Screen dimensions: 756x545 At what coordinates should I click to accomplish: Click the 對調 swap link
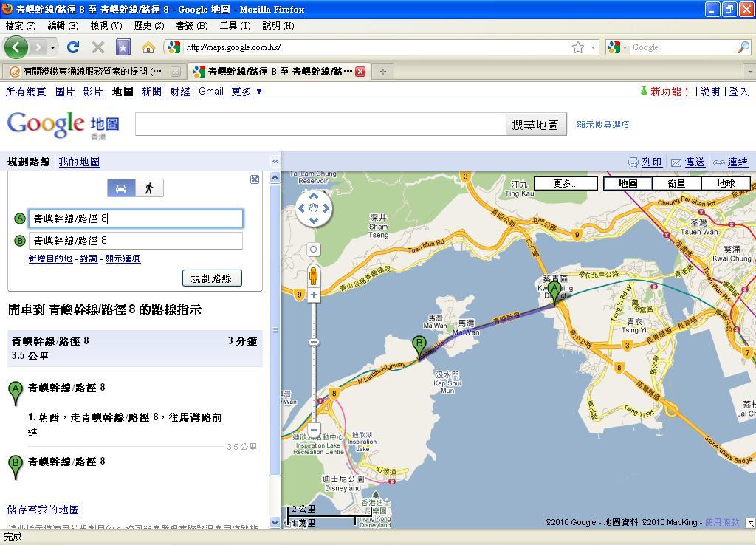[x=89, y=259]
